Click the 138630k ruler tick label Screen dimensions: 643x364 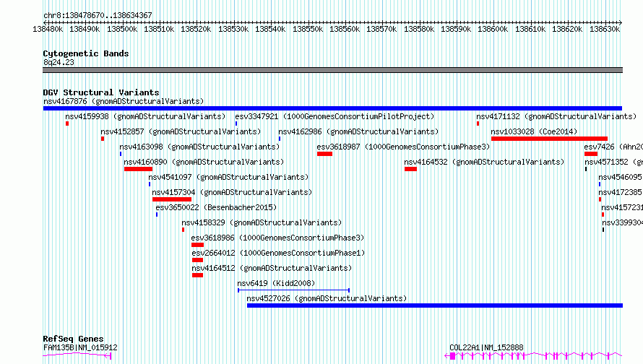[x=605, y=29]
